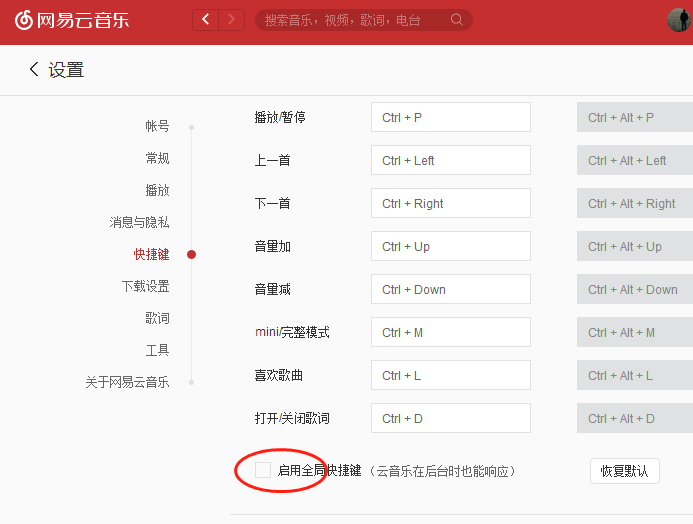Edit the 打开/关闭歌词 shortcut field Ctrl + D
693x524 pixels.
451,418
